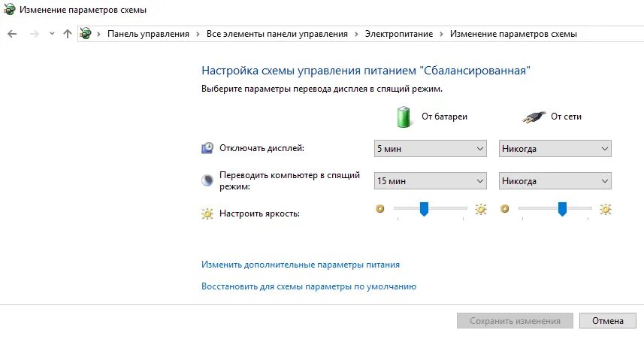Screen dimensions: 644x339
Task: Go to Панель управления in breadcrumb
Action: pos(148,34)
